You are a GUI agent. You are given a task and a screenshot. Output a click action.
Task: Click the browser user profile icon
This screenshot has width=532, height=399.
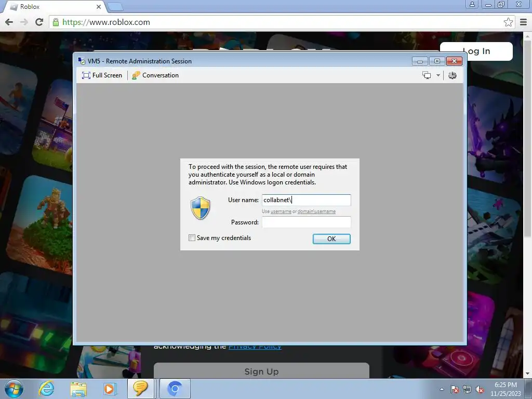click(472, 4)
